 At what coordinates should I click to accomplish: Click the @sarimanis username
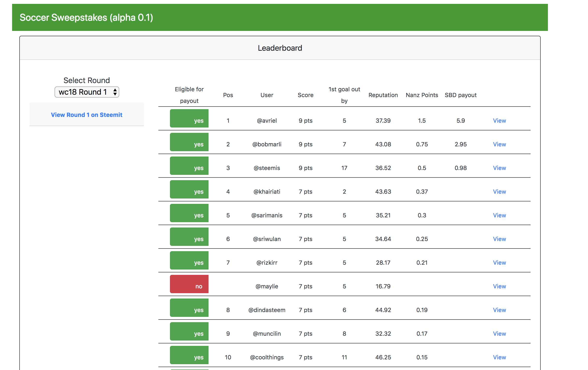tap(267, 215)
